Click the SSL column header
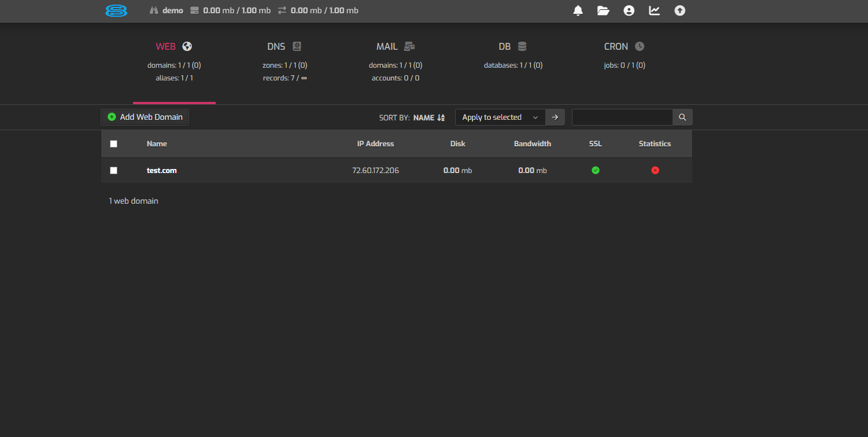Viewport: 868px width, 437px height. tap(596, 144)
